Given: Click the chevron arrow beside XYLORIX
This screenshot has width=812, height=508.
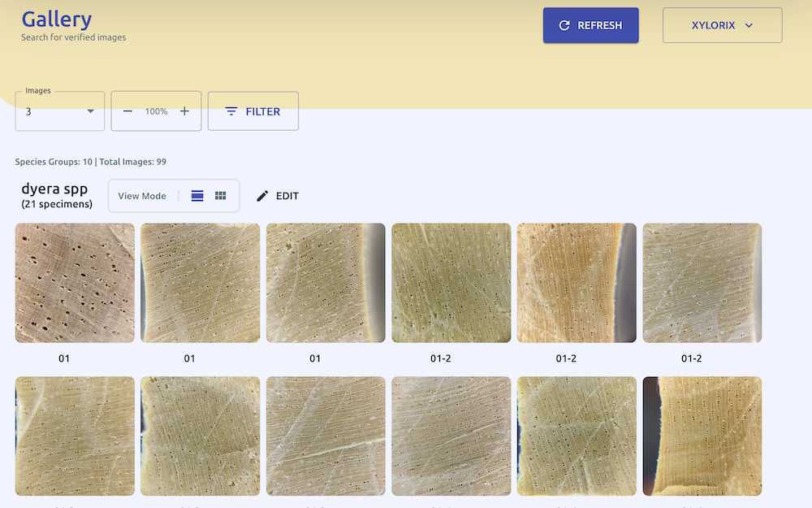Looking at the screenshot, I should (x=749, y=25).
